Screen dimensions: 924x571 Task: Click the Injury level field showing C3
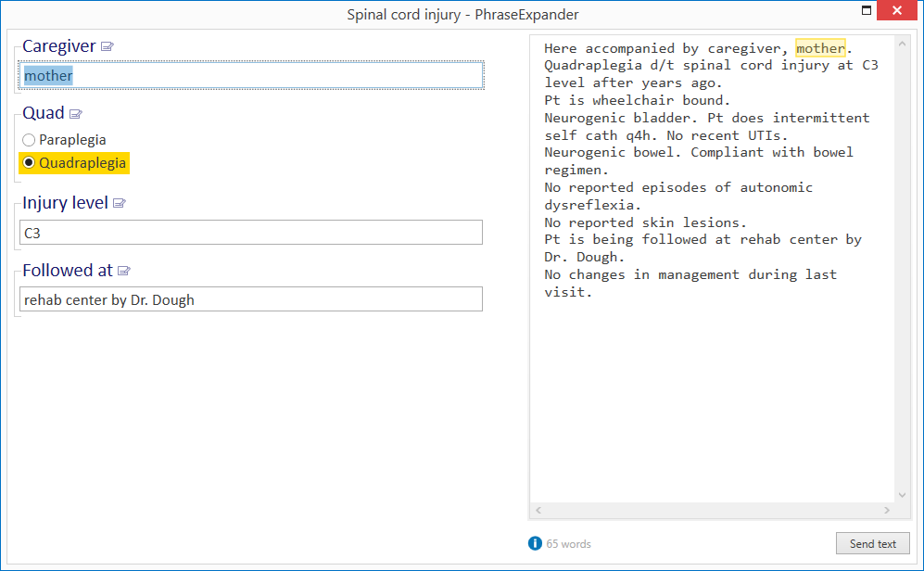pos(251,233)
